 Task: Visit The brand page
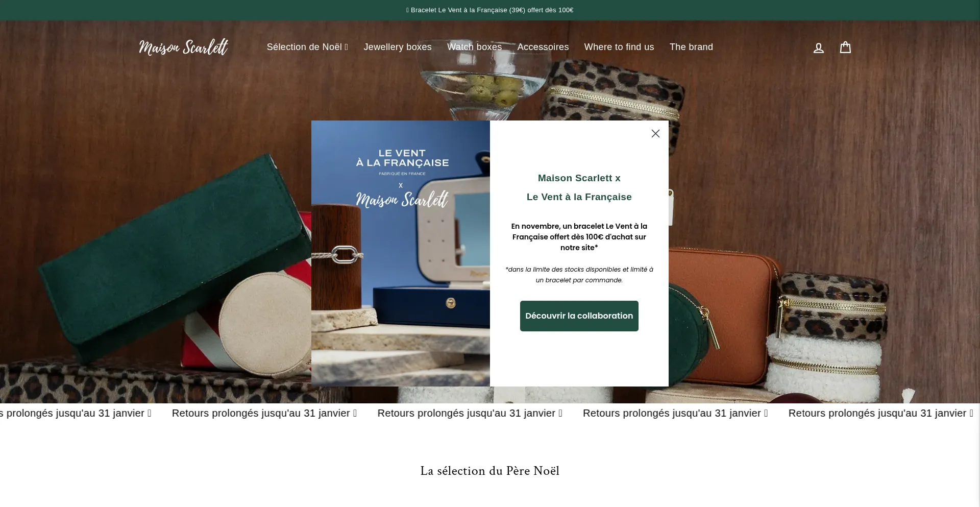pos(691,47)
